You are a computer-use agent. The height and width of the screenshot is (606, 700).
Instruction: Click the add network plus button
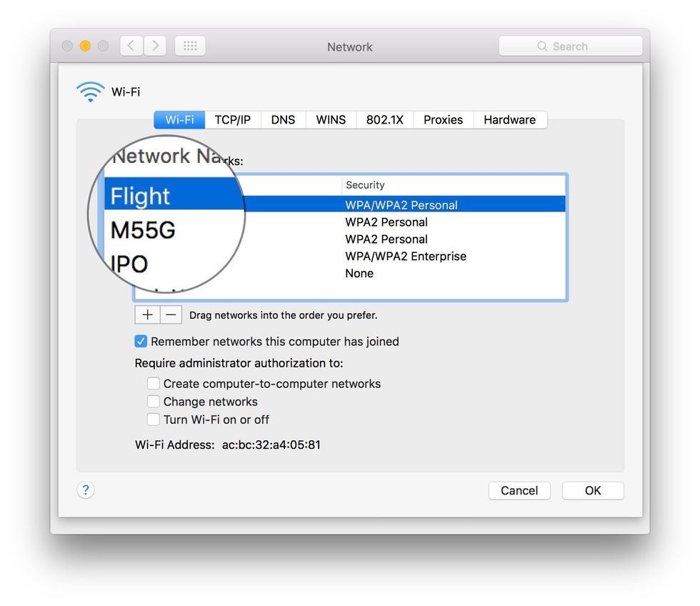pos(147,314)
